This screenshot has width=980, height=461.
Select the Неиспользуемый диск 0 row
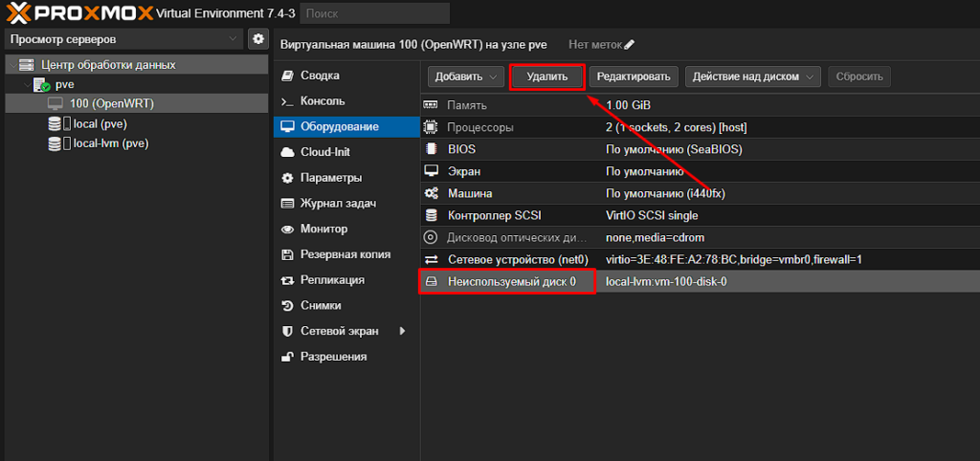(x=700, y=282)
